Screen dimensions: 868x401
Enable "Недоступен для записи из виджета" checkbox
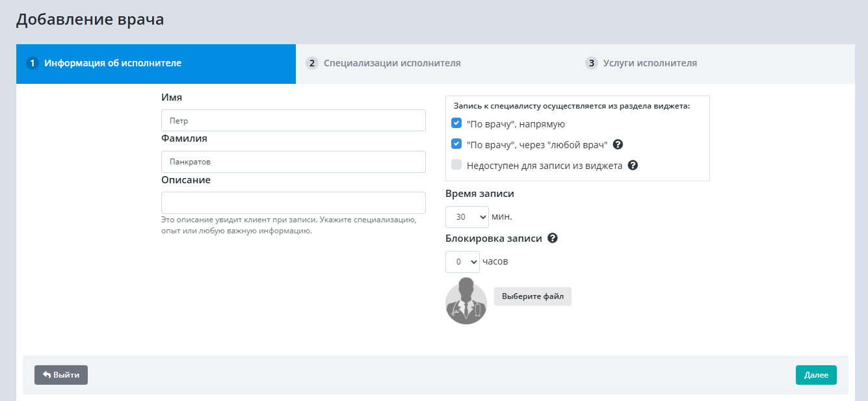click(456, 165)
